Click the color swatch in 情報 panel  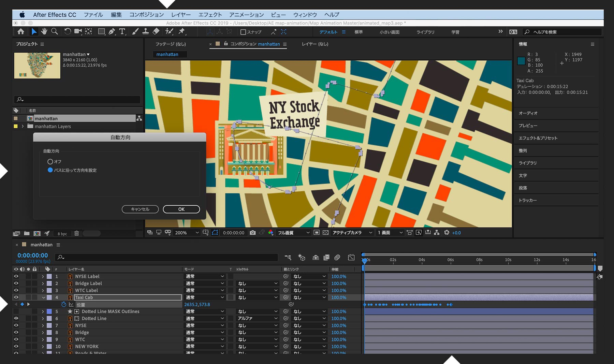[x=521, y=61]
